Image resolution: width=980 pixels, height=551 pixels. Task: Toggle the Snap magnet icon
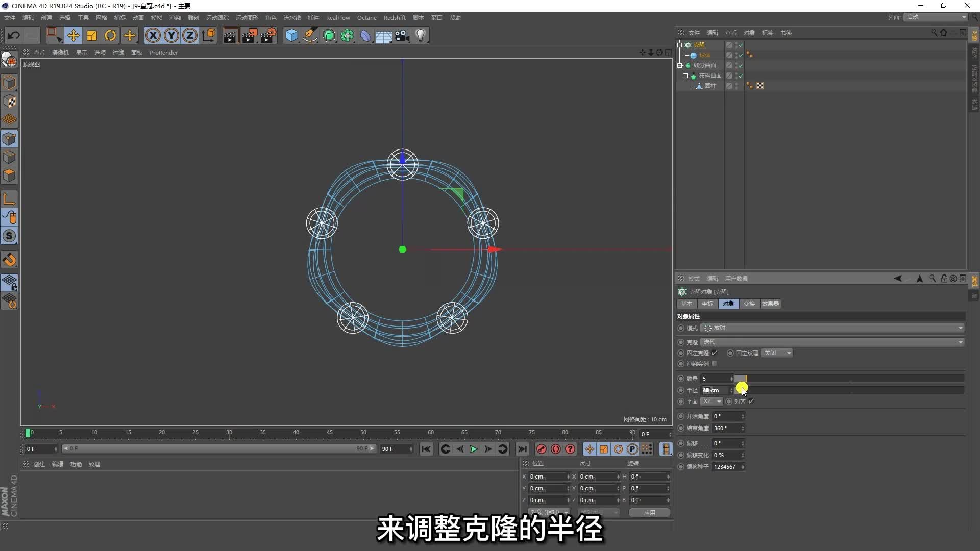(9, 260)
